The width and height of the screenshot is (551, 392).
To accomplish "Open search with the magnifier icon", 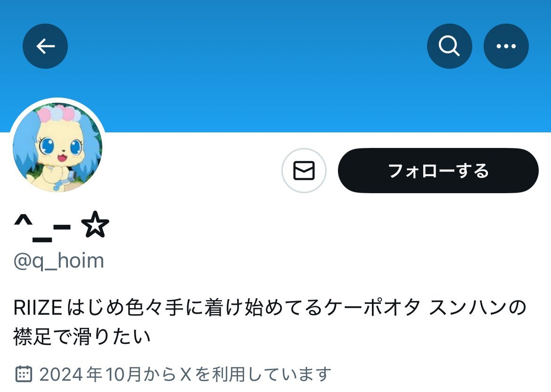I will [450, 46].
